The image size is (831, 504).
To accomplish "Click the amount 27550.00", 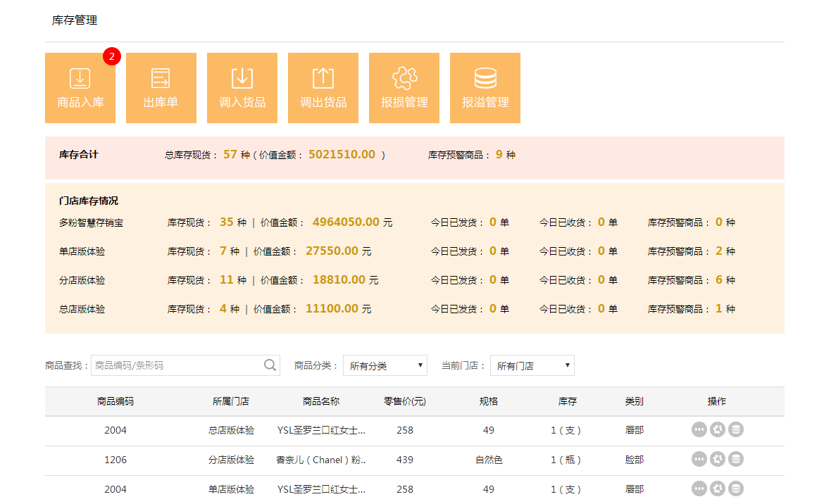I will click(332, 251).
